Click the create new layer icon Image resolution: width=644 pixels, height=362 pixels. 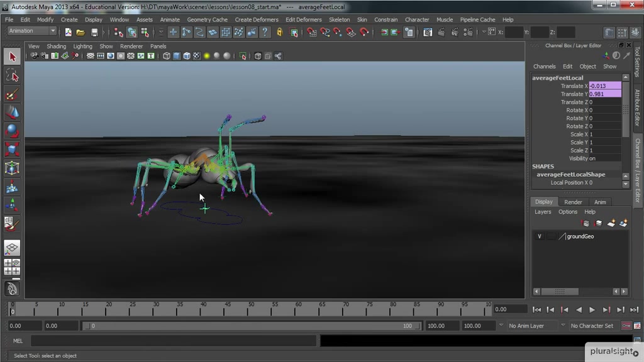611,223
